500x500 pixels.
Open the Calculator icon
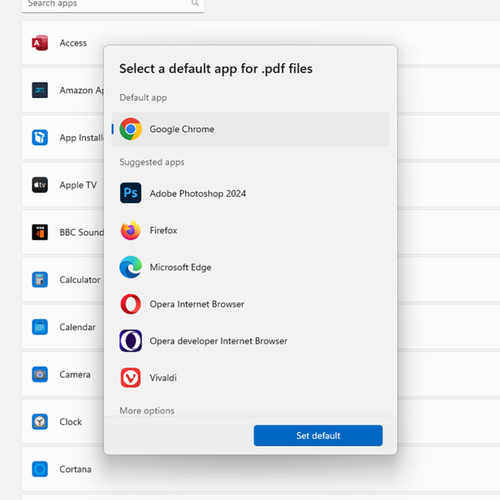coord(40,279)
